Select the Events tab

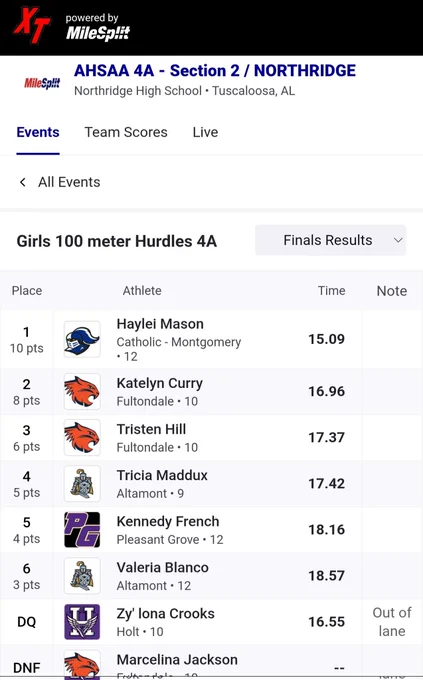[38, 132]
